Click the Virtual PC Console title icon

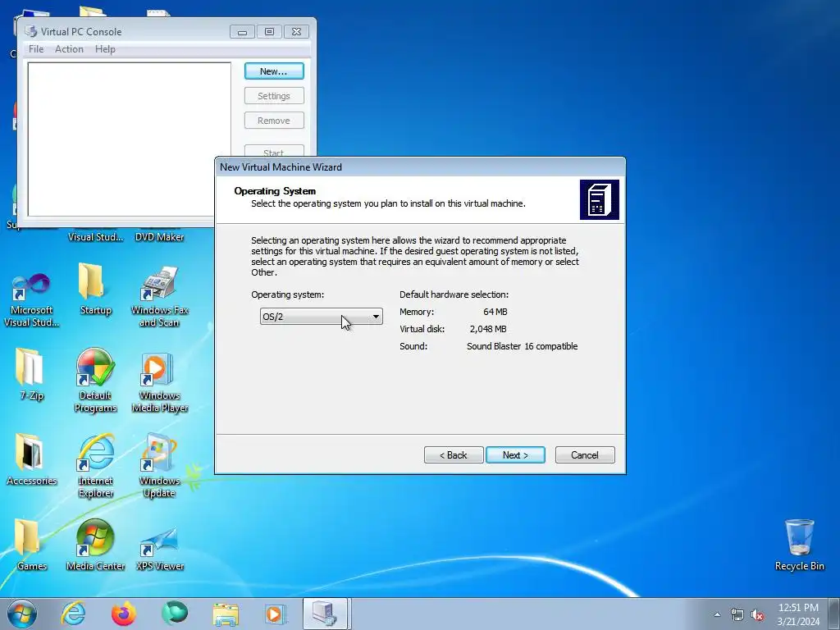point(30,31)
